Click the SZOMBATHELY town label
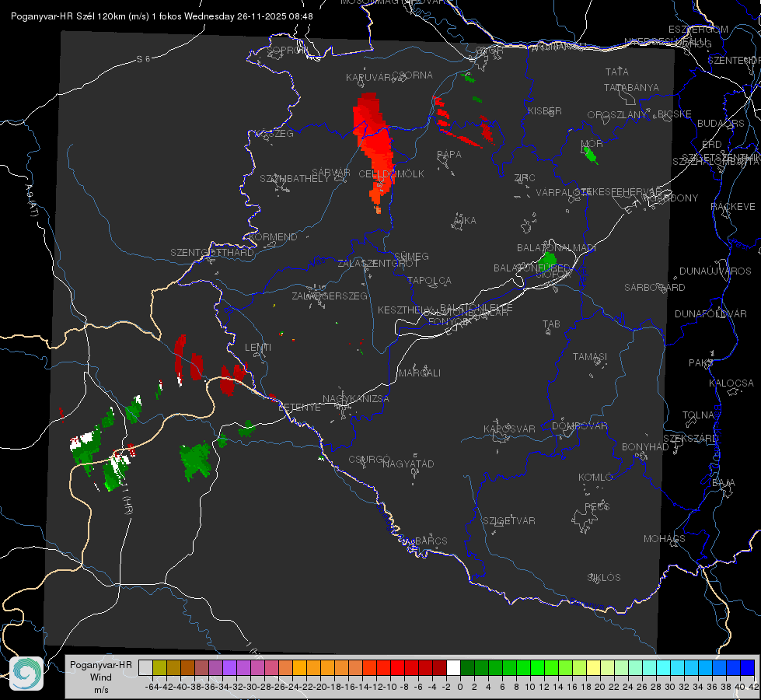The image size is (761, 700). [x=295, y=179]
